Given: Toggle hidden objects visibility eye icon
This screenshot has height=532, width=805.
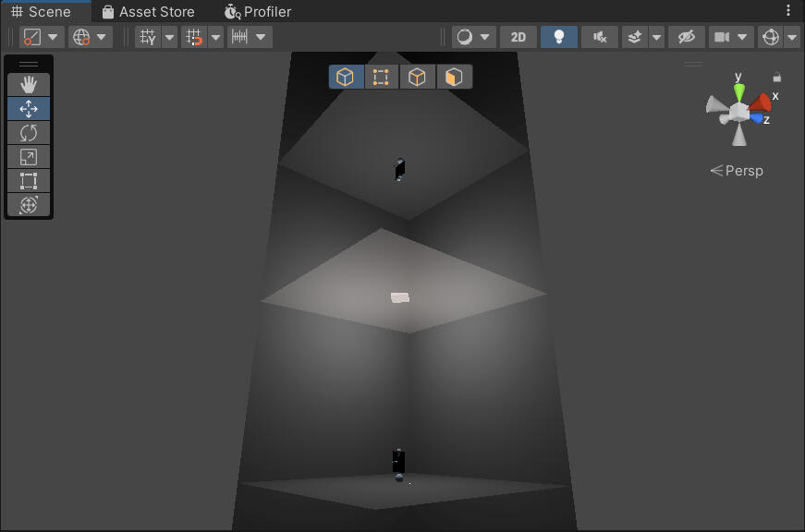Looking at the screenshot, I should (685, 37).
